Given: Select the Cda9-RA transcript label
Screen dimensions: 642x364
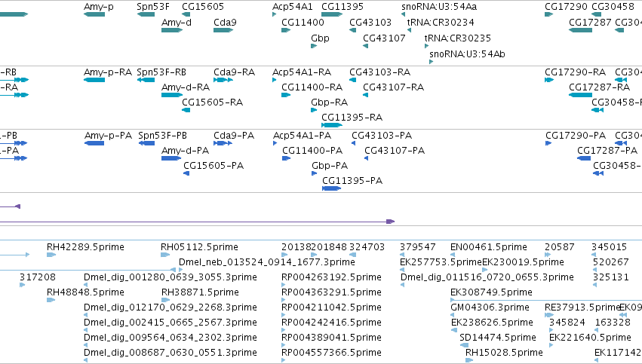Looking at the screenshot, I should pyautogui.click(x=234, y=72).
